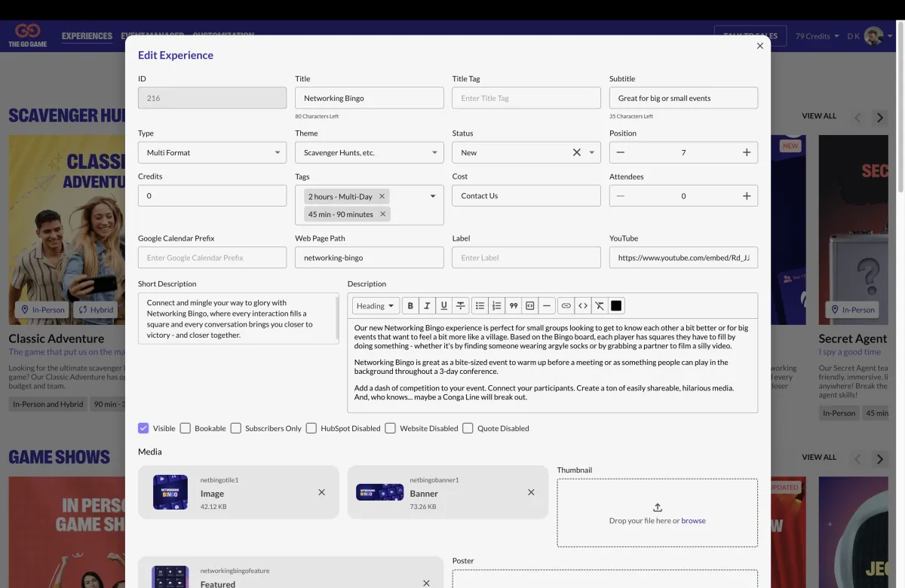Click the Description rich text body
905x588 pixels.
coord(553,366)
